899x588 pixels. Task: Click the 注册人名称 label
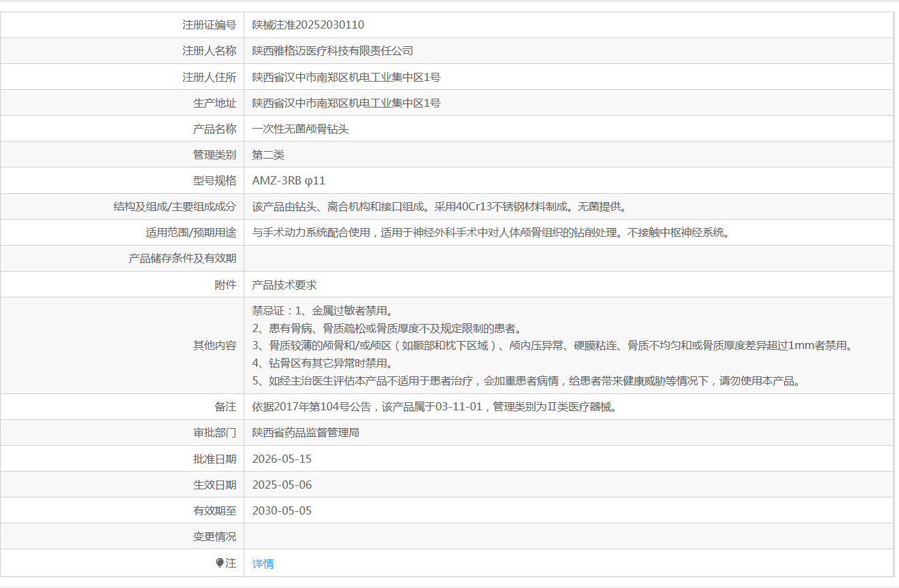(x=210, y=50)
